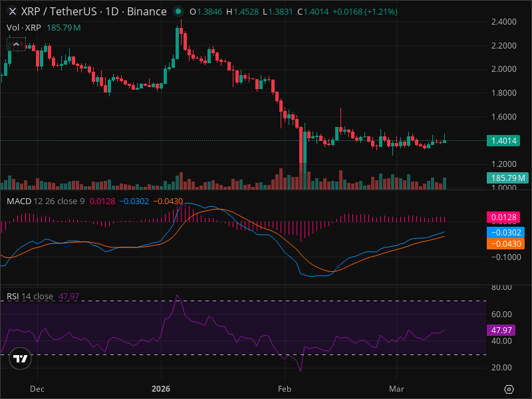Click the 1.6000 price scale label
Screen dimensions: 532x399
(504, 117)
